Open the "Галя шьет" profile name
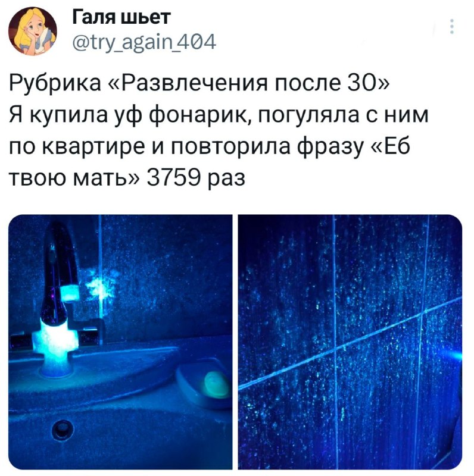The image size is (474, 476). [121, 17]
